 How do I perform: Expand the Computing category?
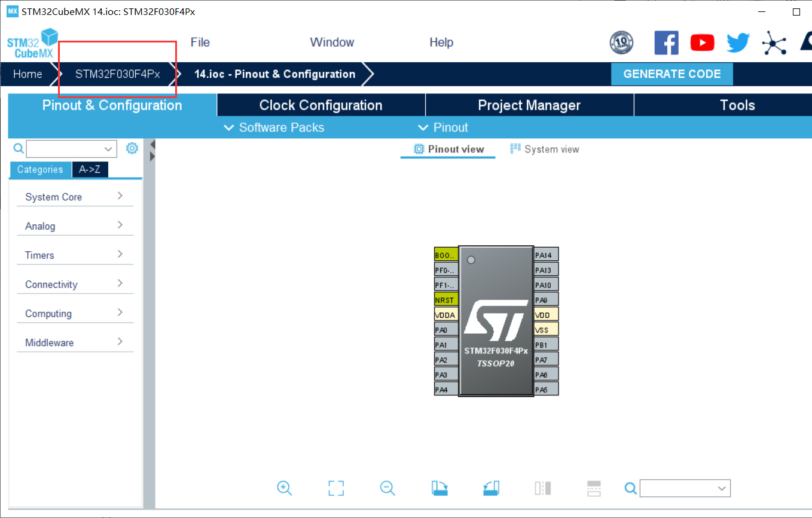click(75, 313)
